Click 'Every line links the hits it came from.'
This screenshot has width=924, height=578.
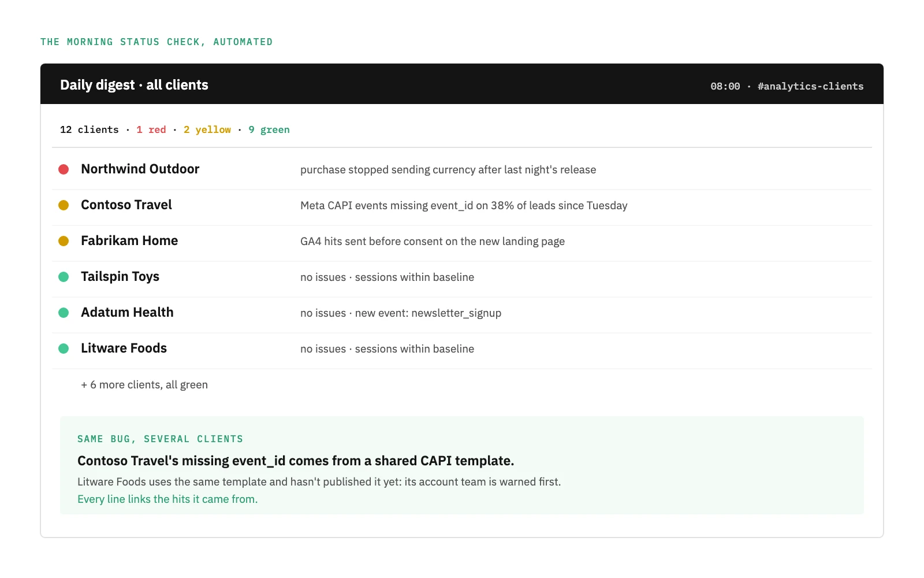tap(167, 499)
